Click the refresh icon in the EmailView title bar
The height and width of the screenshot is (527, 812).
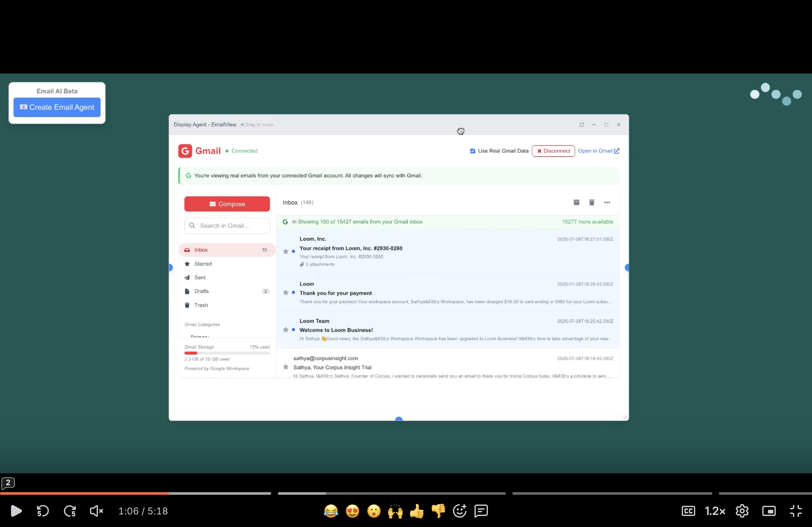(582, 125)
